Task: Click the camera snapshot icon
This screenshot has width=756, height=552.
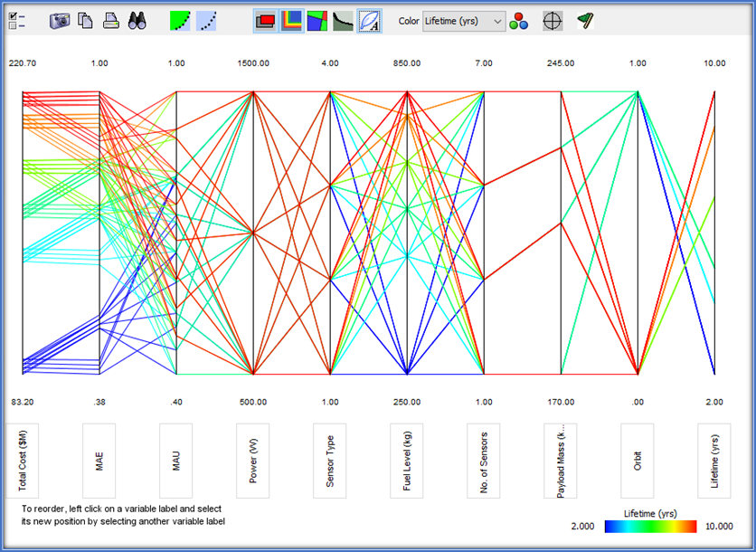Action: [60, 21]
